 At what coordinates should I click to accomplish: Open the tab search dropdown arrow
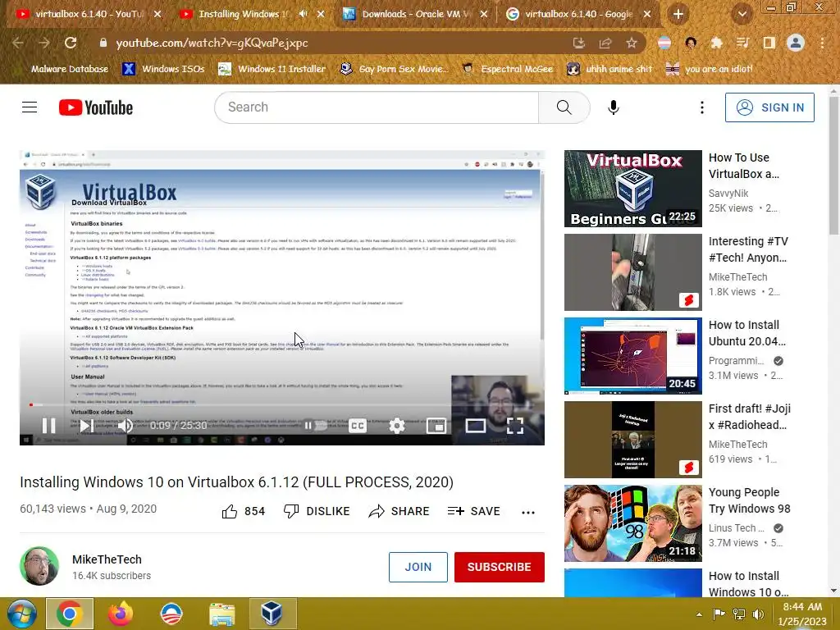pyautogui.click(x=742, y=14)
